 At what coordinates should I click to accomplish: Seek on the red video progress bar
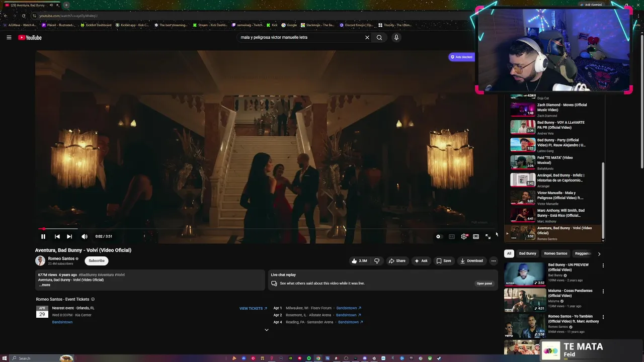(x=266, y=229)
